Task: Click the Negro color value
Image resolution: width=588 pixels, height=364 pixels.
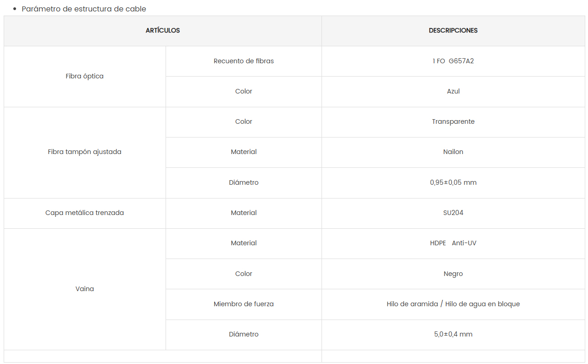Action: [453, 274]
